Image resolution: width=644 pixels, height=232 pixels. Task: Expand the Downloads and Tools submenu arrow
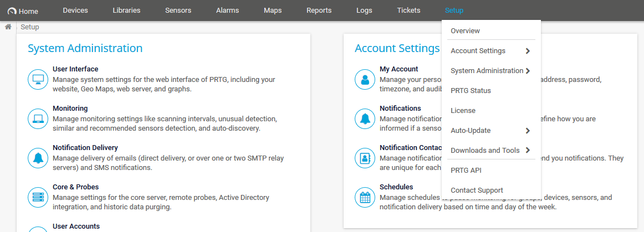[x=528, y=150]
